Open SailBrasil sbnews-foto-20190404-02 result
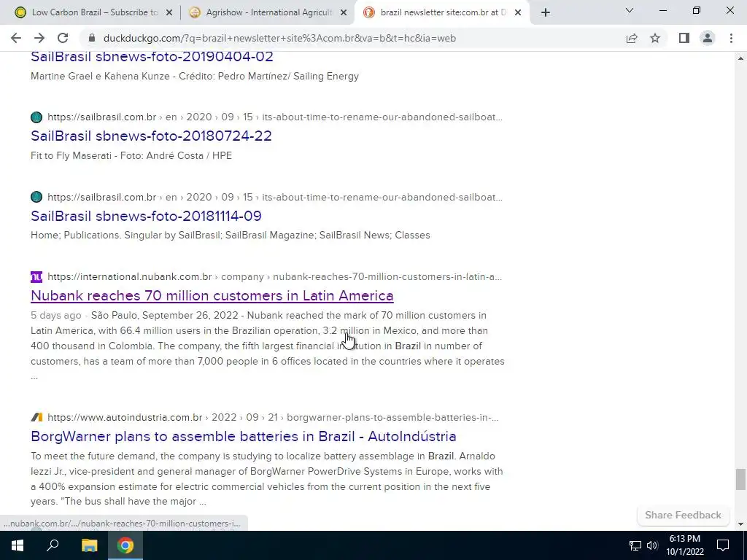 tap(152, 56)
